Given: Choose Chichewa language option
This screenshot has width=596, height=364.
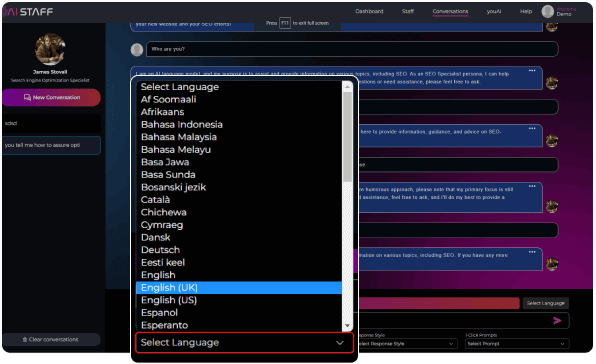Looking at the screenshot, I should [x=239, y=212].
